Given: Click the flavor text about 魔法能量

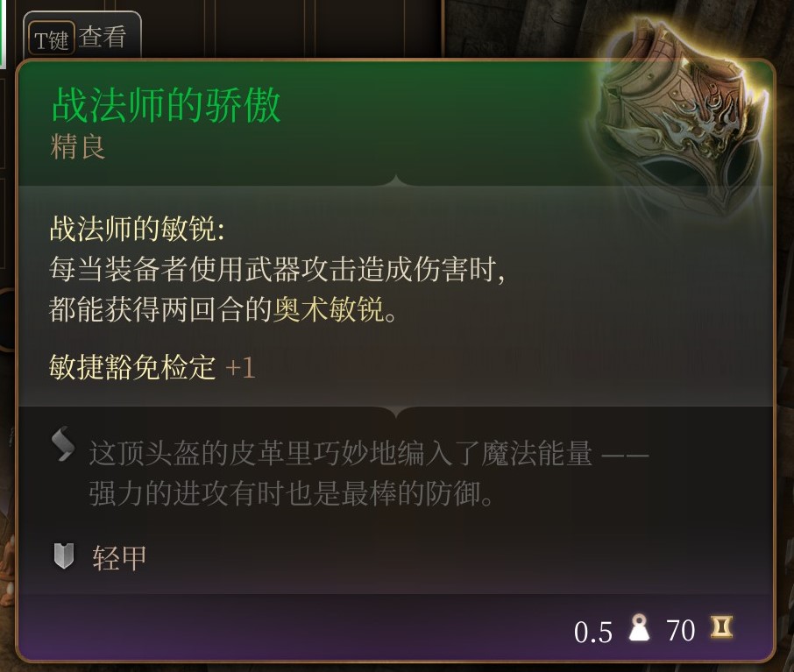Looking at the screenshot, I should pyautogui.click(x=369, y=473).
